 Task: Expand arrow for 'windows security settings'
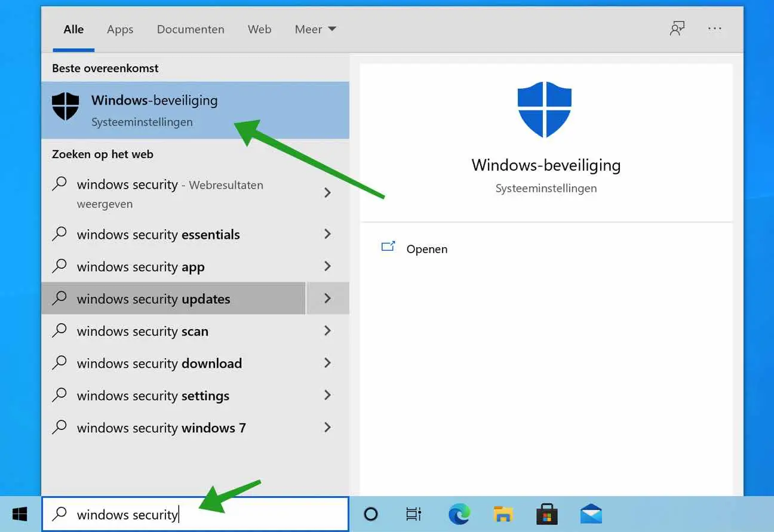(327, 395)
